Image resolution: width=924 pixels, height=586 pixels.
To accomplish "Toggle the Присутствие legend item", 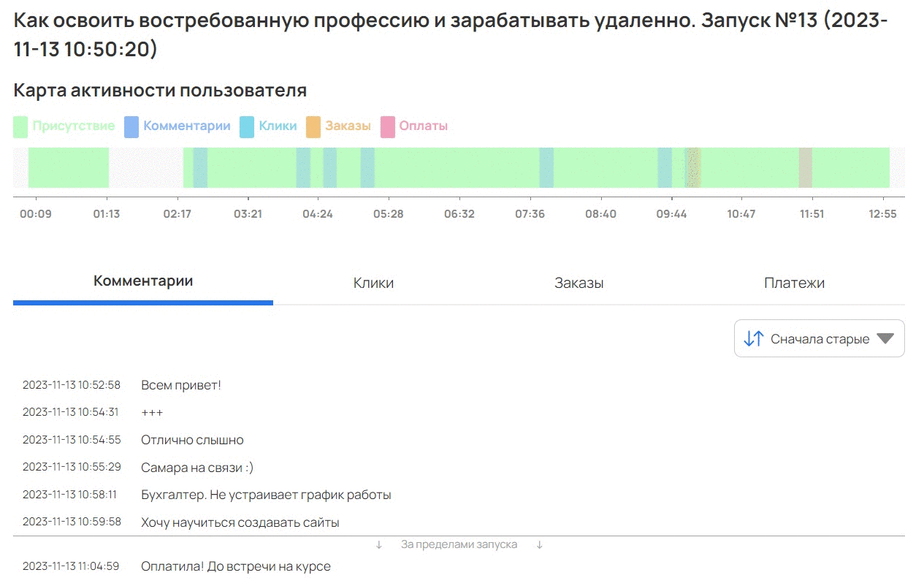I will point(64,125).
